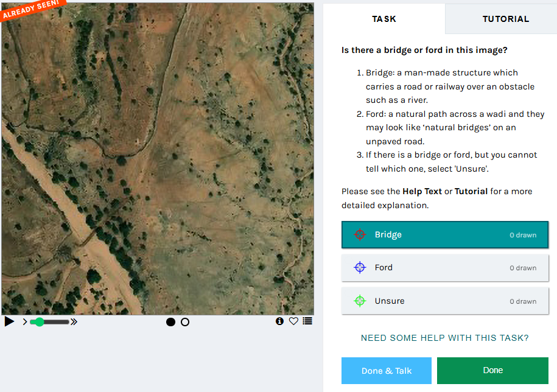
Task: Select the hollow circle frame indicator
Action: (185, 322)
